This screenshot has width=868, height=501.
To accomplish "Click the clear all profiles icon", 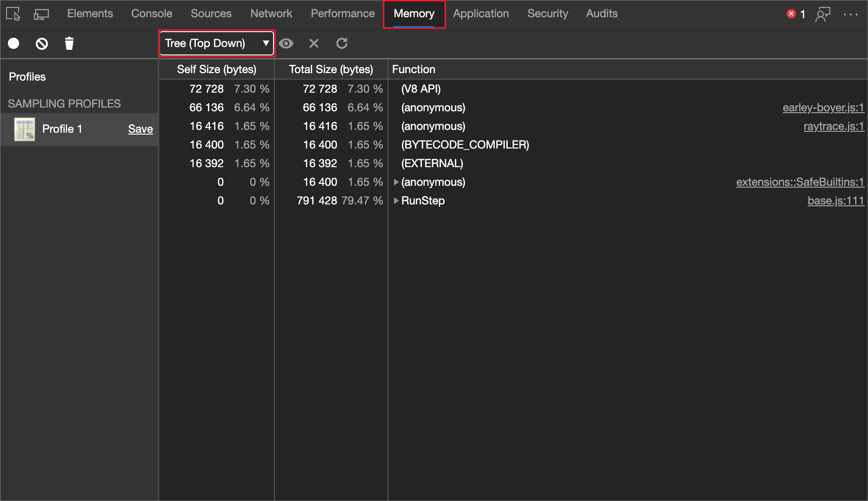I will (42, 43).
